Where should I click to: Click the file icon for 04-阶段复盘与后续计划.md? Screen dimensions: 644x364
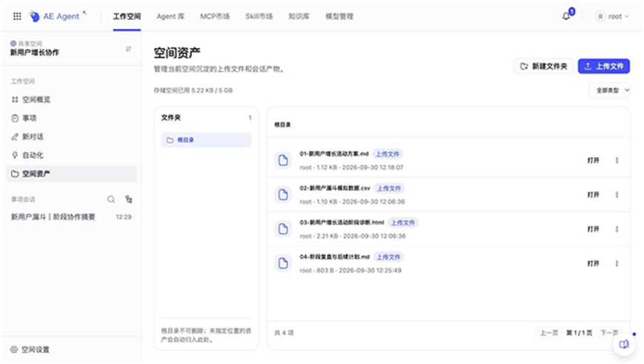point(283,263)
